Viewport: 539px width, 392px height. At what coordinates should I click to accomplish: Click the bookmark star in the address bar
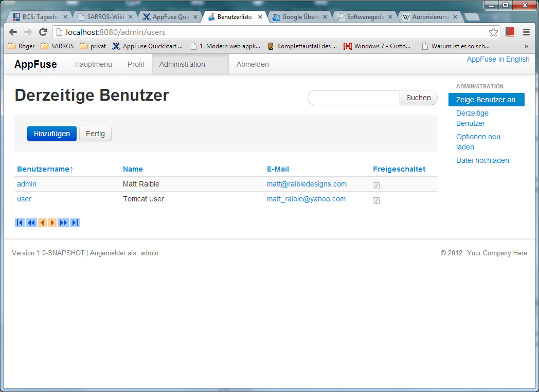click(493, 32)
